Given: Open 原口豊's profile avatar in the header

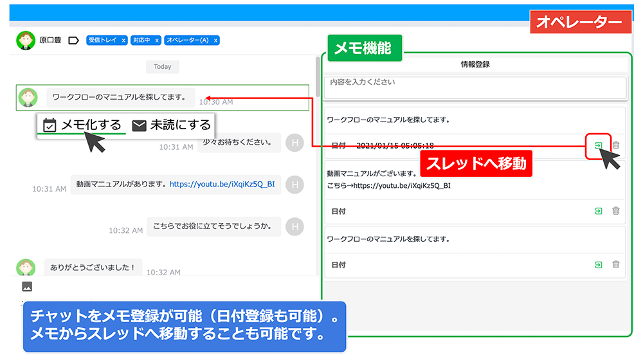Looking at the screenshot, I should 26,41.
